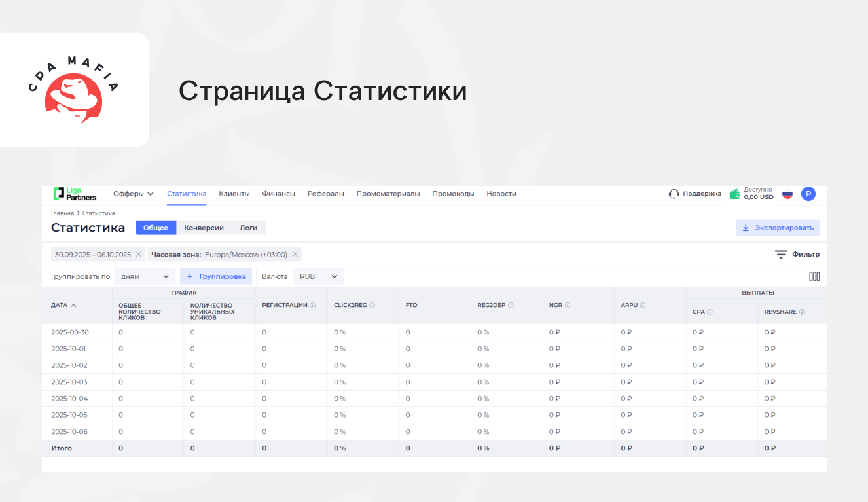Screen dimensions: 868x502
Task: Switch to the Логи tab
Action: (248, 228)
